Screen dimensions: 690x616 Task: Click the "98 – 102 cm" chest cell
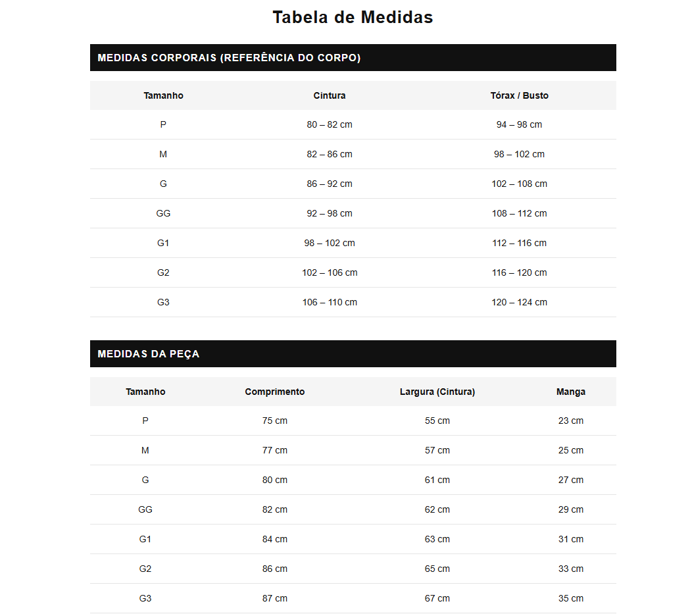(519, 154)
